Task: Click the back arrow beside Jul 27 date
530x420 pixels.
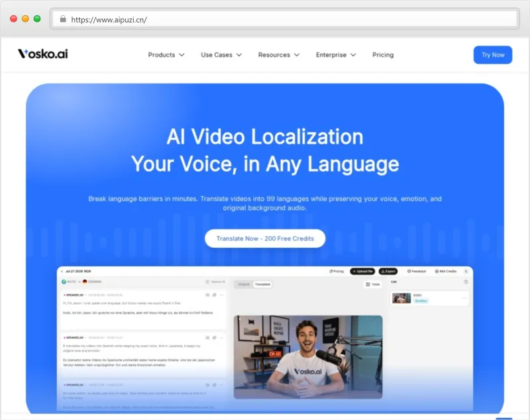Action: point(62,272)
